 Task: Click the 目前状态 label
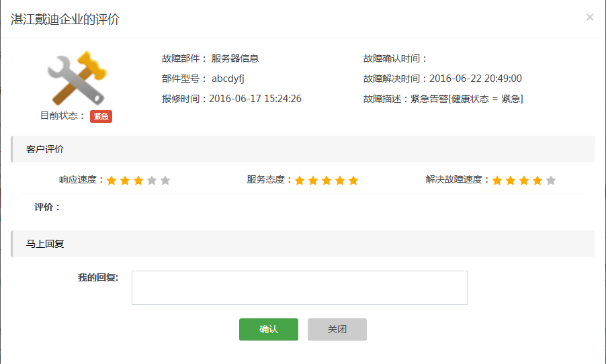62,116
